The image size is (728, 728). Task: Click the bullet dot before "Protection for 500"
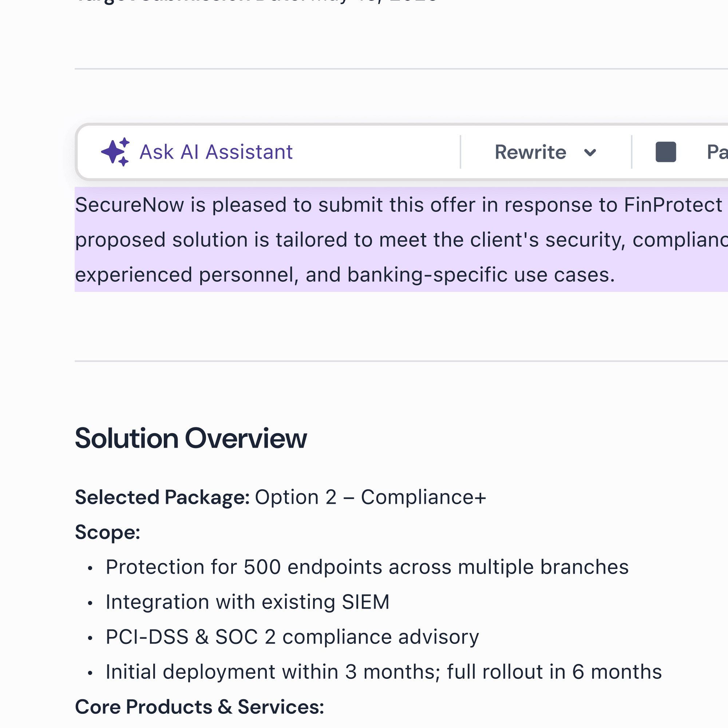pyautogui.click(x=90, y=568)
